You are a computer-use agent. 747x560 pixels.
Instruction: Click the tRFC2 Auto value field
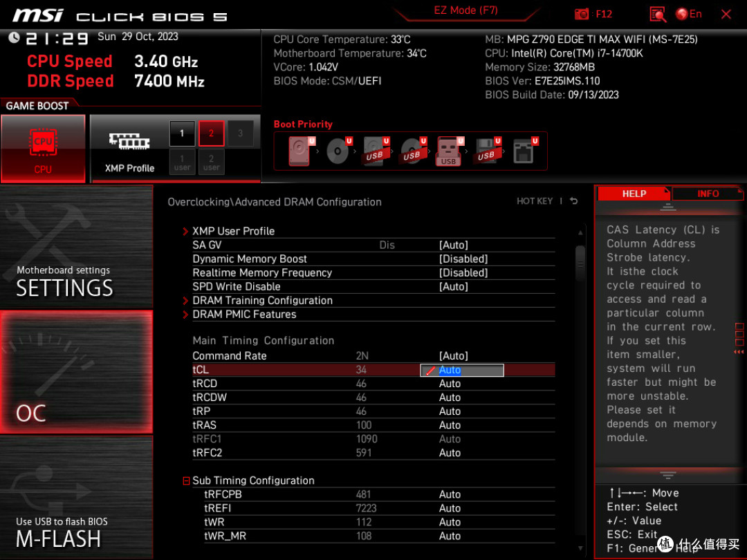coord(450,452)
